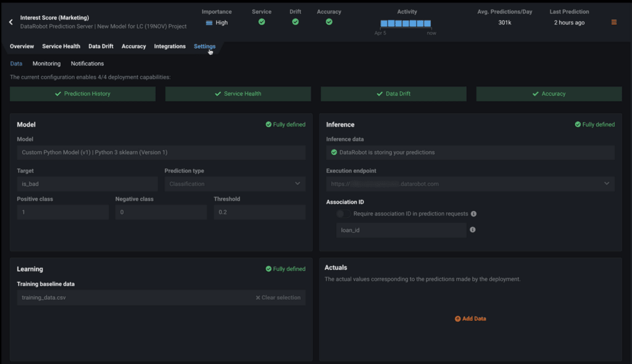
Task: Click the Training baseline data field
Action: 161,298
